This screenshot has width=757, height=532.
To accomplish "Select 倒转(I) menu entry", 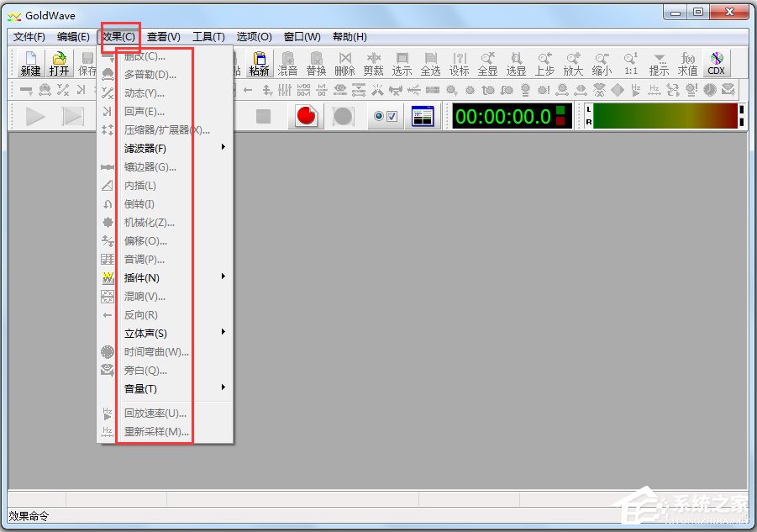I will pos(166,203).
